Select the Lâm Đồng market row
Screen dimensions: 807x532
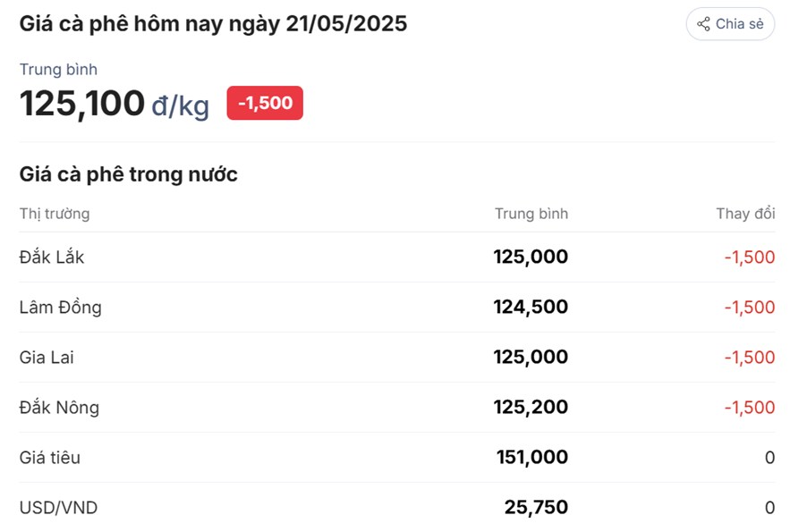[61, 307]
